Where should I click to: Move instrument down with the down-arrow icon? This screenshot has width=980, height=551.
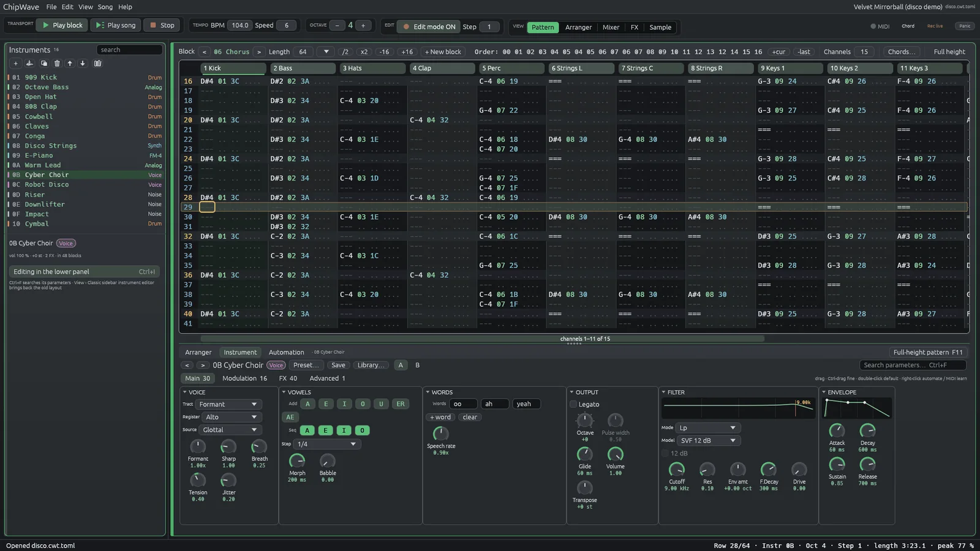coord(83,63)
